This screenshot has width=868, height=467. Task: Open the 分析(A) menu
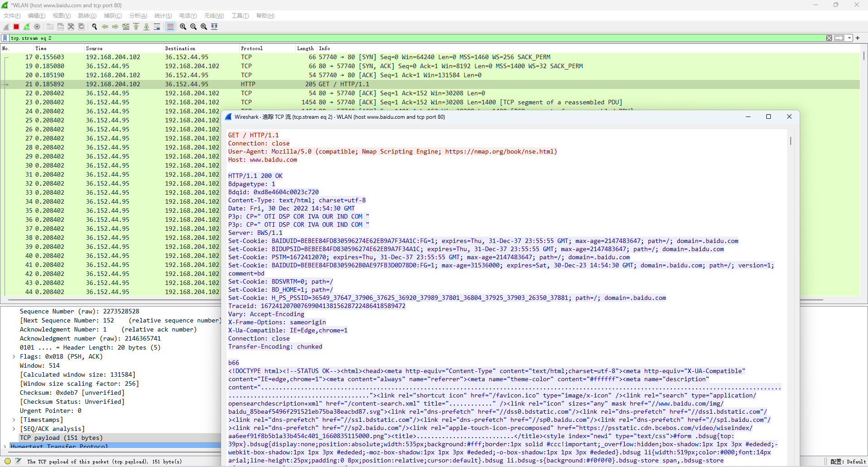pyautogui.click(x=138, y=16)
